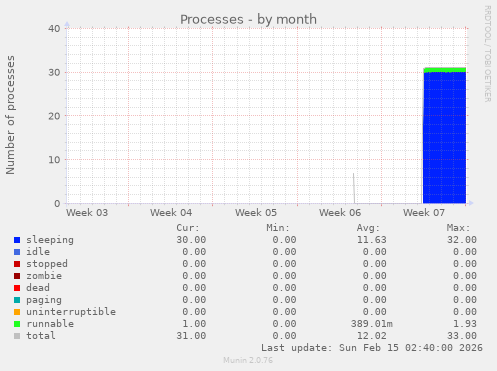Image resolution: width=497 pixels, height=371 pixels.
Task: Click runnable average value 389.01m
Action: (372, 324)
